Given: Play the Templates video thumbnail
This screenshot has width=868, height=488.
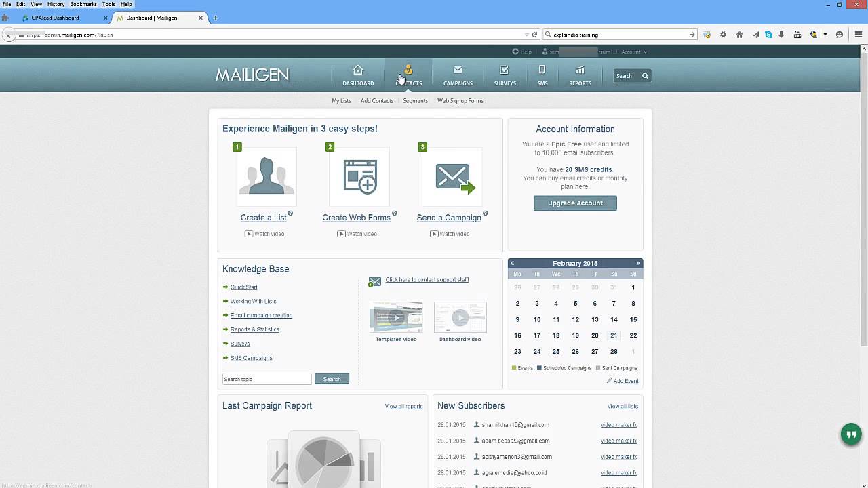Looking at the screenshot, I should pyautogui.click(x=396, y=317).
